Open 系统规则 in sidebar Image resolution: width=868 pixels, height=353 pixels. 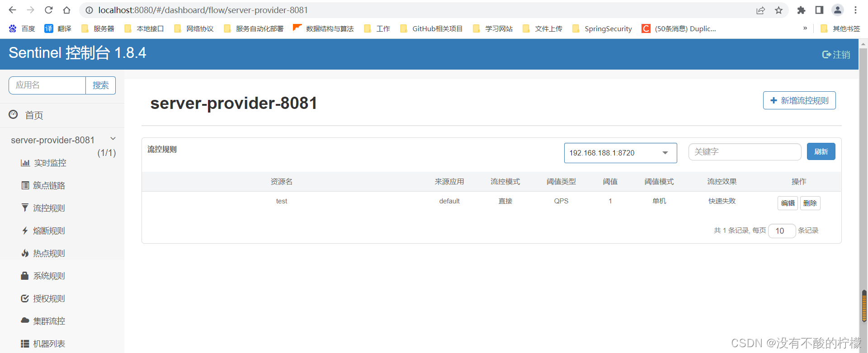click(49, 276)
